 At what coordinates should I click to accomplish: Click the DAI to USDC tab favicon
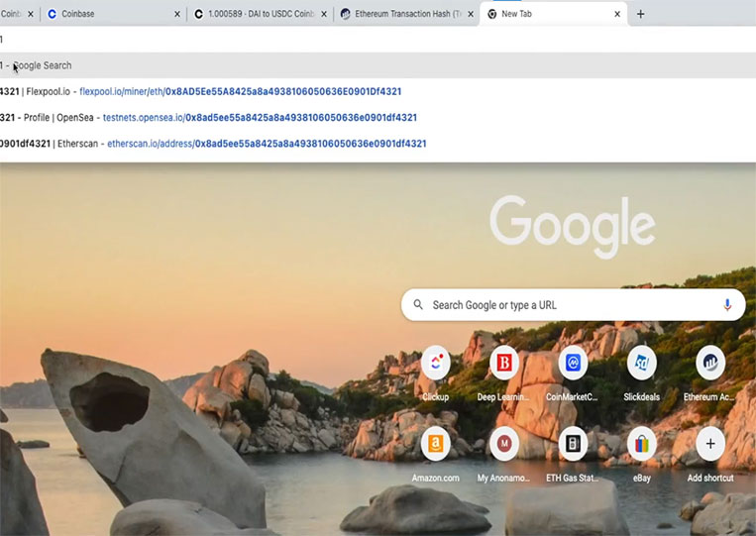[198, 14]
